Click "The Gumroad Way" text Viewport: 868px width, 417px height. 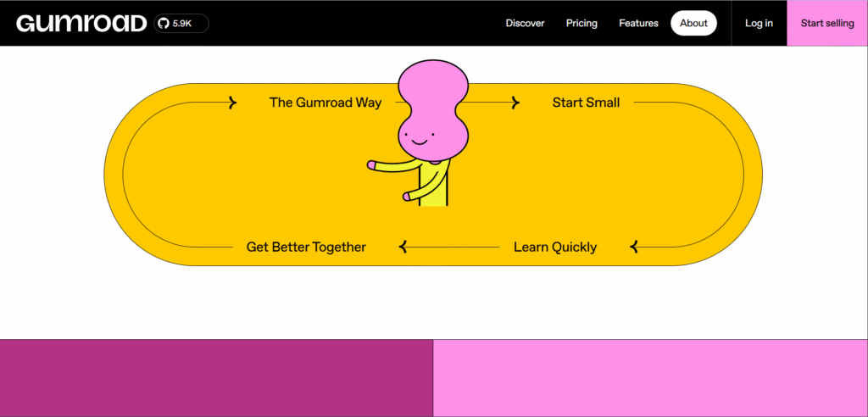[x=325, y=103]
